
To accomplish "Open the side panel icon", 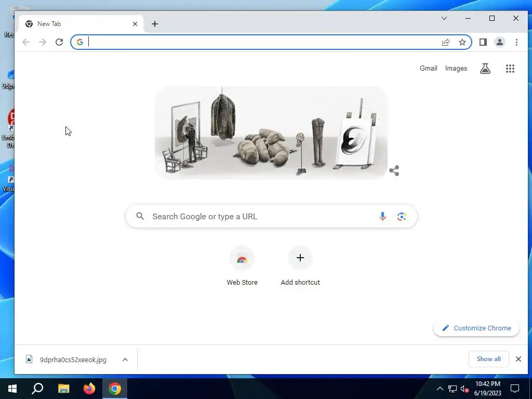I will click(x=483, y=42).
